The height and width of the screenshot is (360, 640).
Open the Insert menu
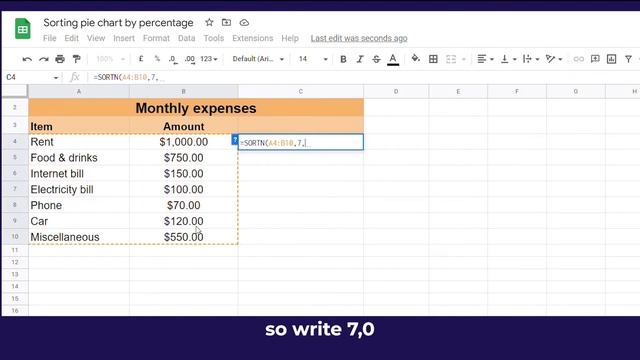click(x=124, y=38)
